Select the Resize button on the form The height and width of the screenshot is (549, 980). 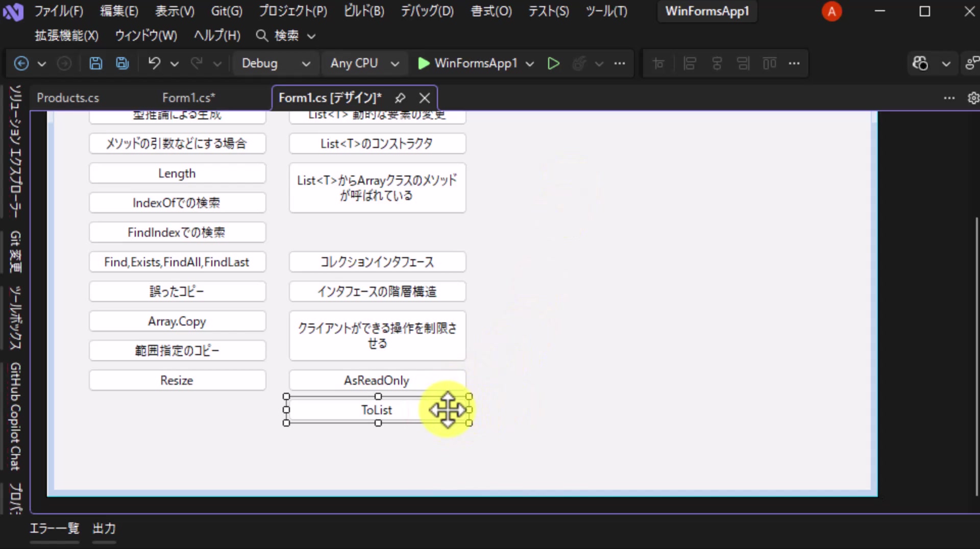(177, 381)
